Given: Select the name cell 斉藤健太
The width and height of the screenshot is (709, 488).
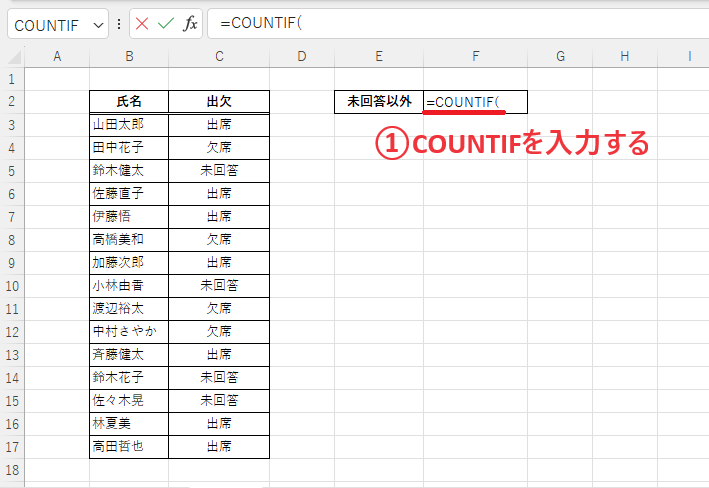Looking at the screenshot, I should pyautogui.click(x=129, y=355).
